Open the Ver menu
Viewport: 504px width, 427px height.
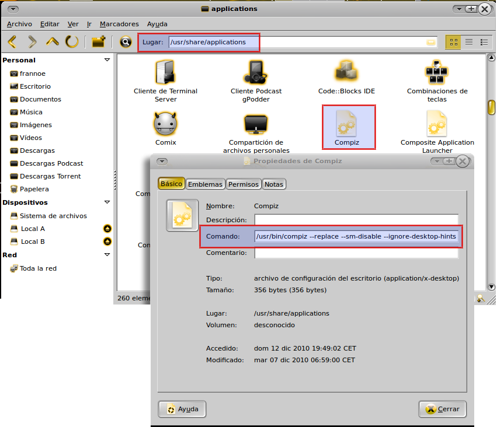pyautogui.click(x=73, y=24)
